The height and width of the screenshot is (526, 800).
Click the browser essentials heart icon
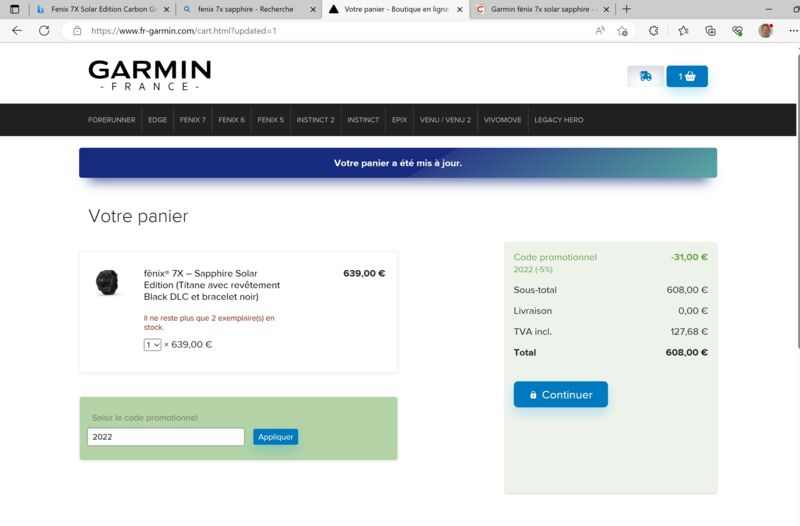point(737,31)
